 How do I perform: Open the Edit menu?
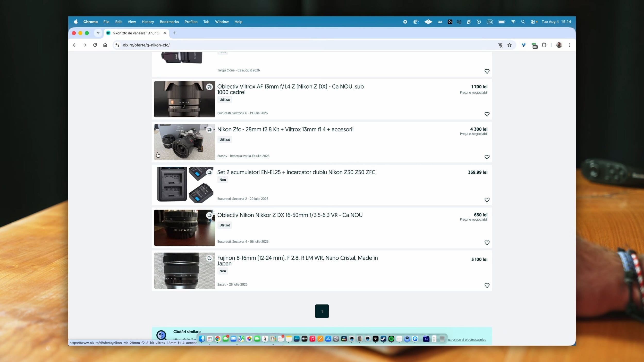(118, 22)
